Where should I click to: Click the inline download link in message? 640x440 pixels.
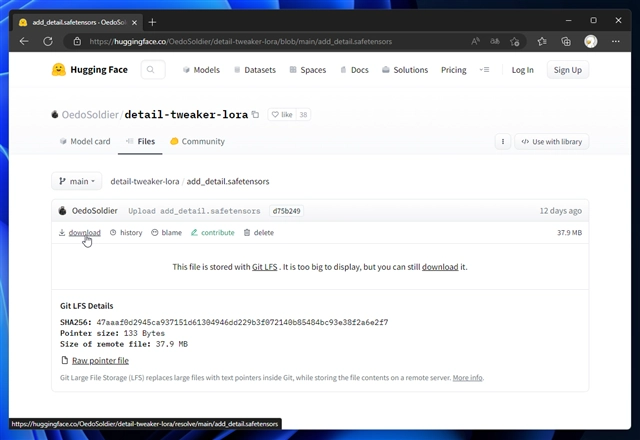(440, 267)
